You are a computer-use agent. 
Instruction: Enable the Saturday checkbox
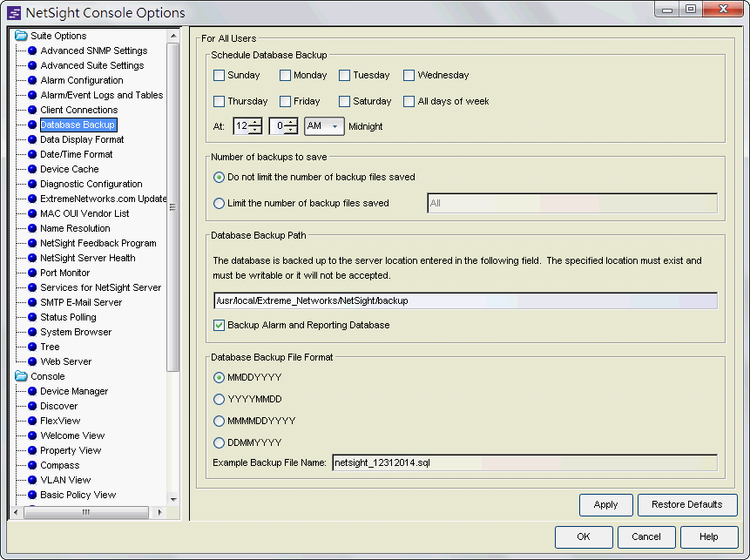coord(344,101)
